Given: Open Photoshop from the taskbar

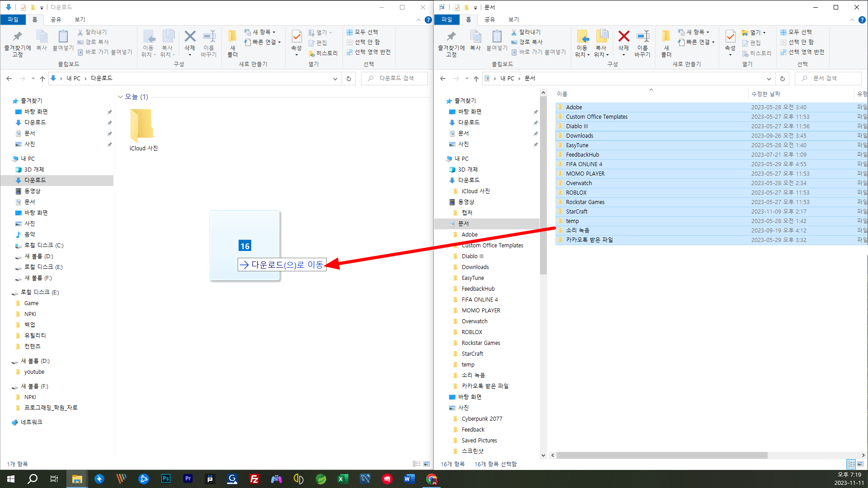Looking at the screenshot, I should [166, 479].
